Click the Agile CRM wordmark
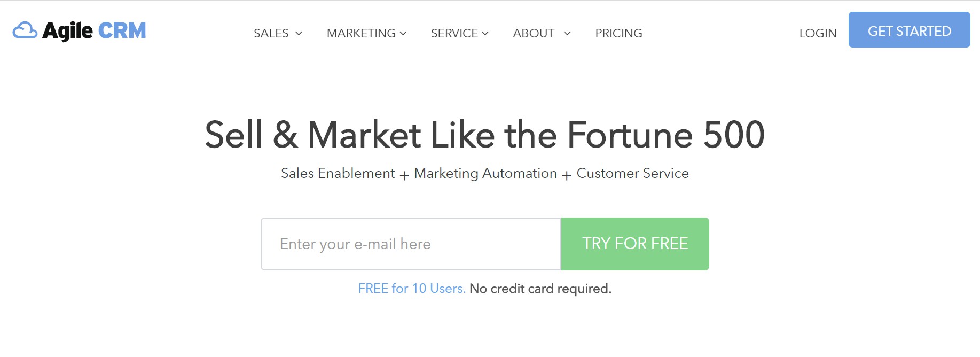 click(94, 31)
